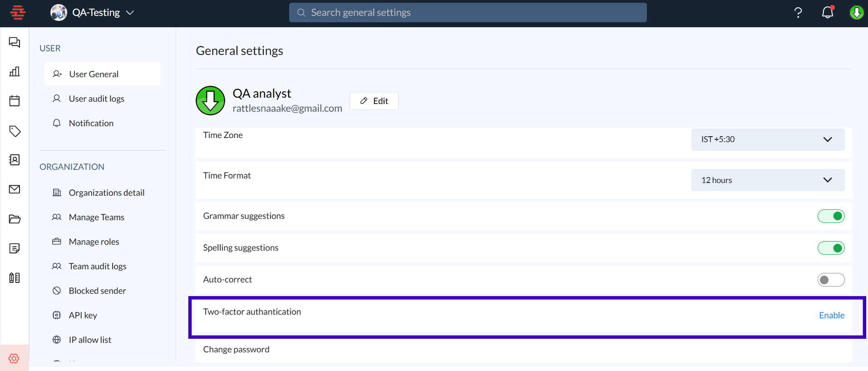Click the help question mark icon

[x=798, y=12]
